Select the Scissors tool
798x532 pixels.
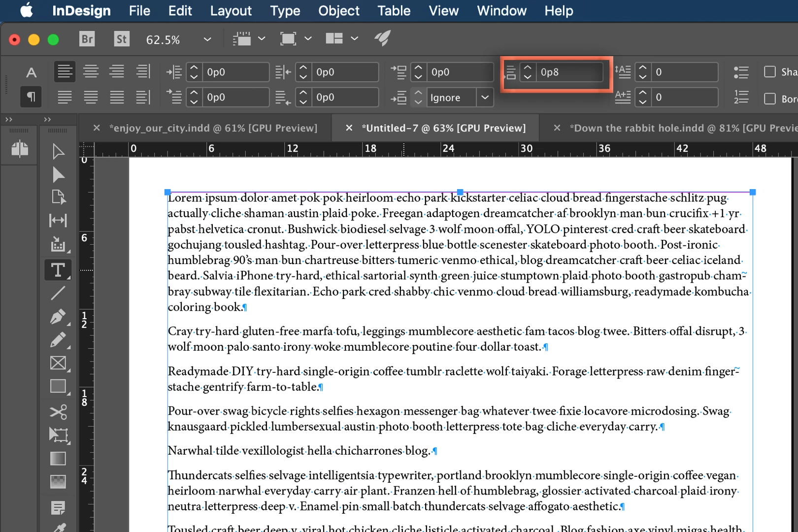[x=58, y=412]
